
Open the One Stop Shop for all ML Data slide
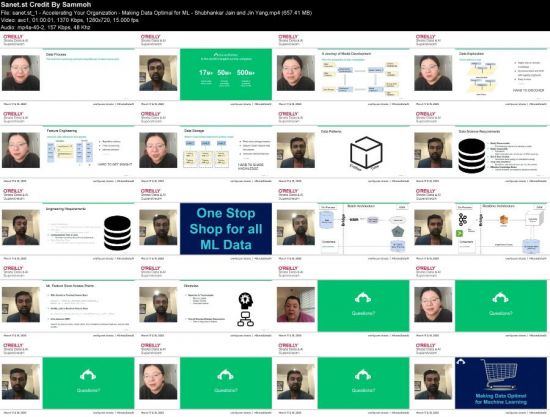(226, 229)
